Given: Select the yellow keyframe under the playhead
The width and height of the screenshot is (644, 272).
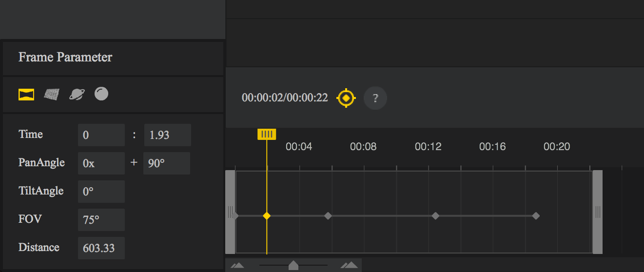Looking at the screenshot, I should tap(267, 215).
